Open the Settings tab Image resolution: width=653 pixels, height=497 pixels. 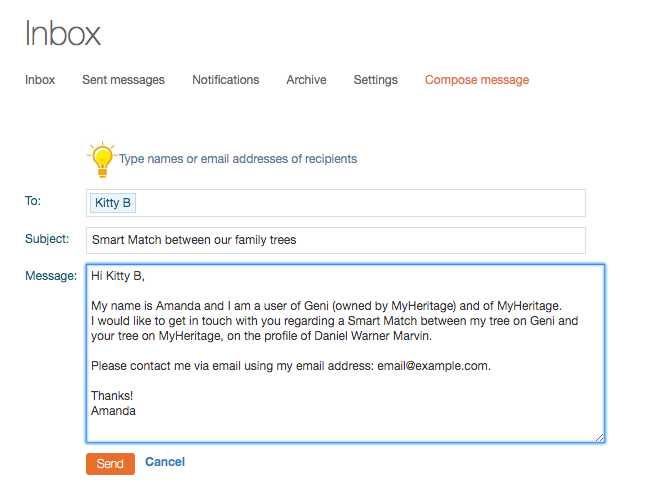(375, 80)
